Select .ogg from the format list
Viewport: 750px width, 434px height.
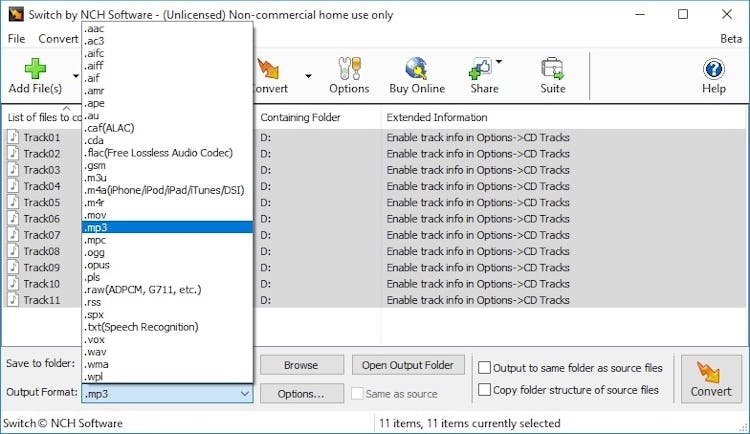[167, 253]
